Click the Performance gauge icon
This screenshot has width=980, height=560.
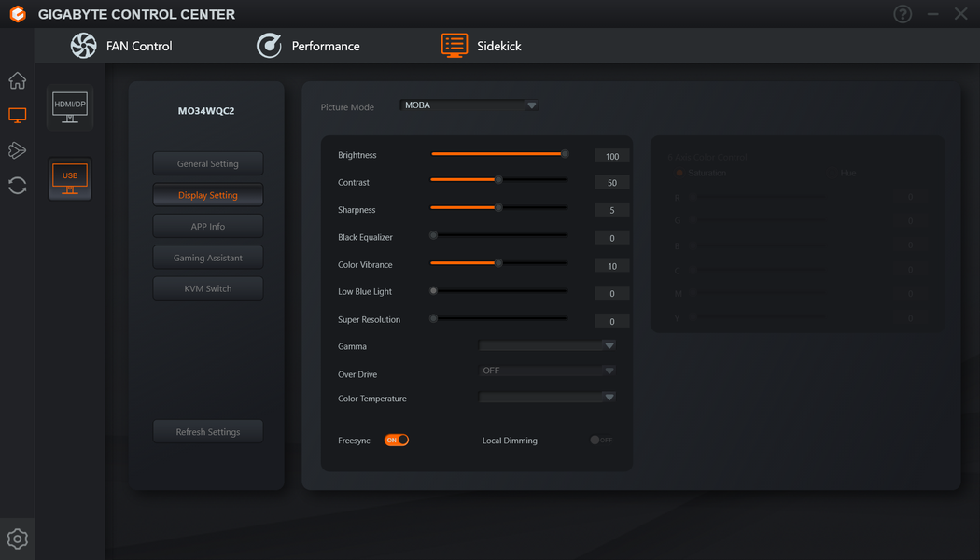tap(269, 46)
